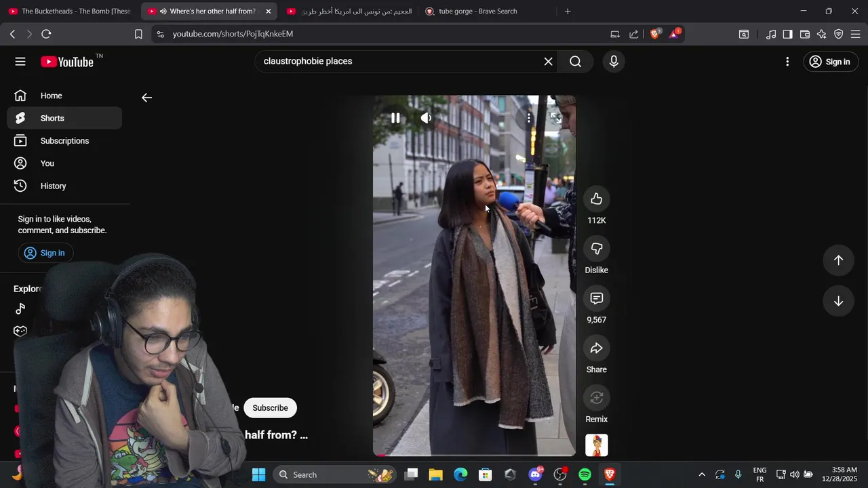The height and width of the screenshot is (488, 868).
Task: Skip to the next Short
Action: pyautogui.click(x=838, y=302)
